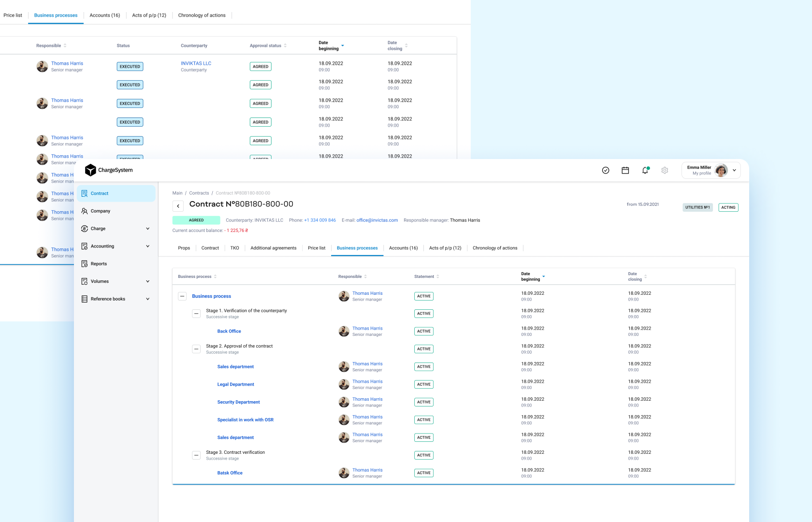Collapse the Business process root row
Image resolution: width=812 pixels, height=522 pixels.
182,296
